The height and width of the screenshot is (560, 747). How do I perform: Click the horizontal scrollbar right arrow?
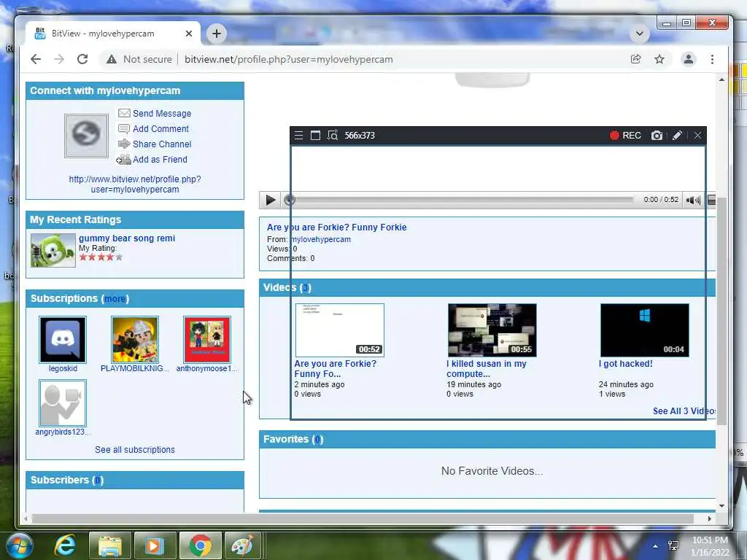pos(709,518)
